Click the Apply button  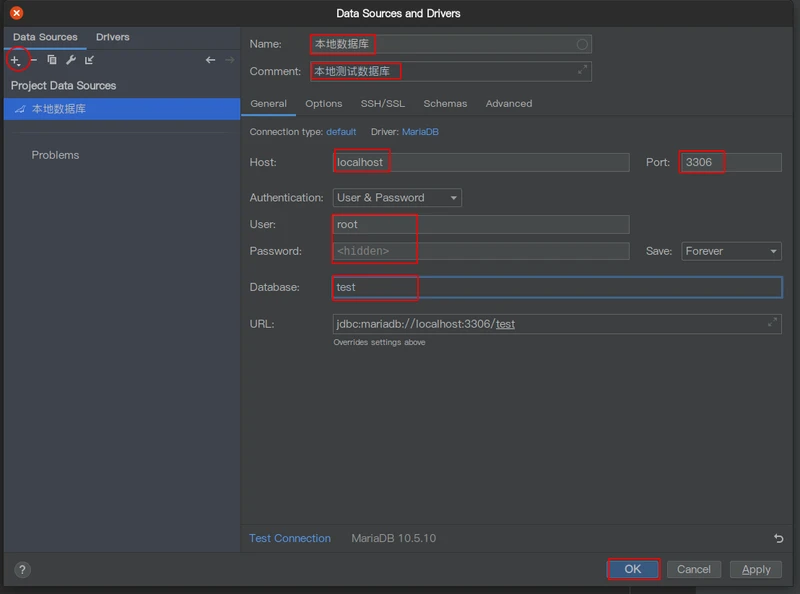point(756,570)
